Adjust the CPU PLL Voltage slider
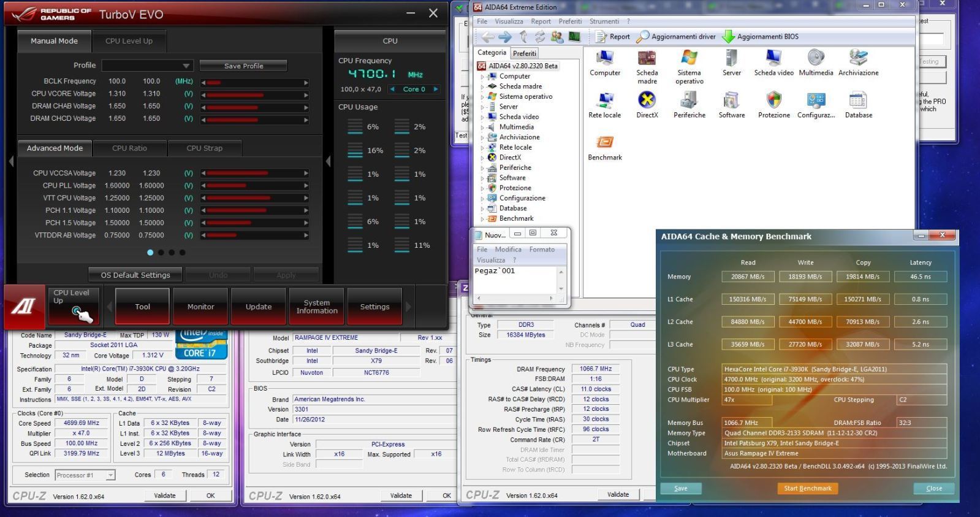980x517 pixels. (x=254, y=185)
